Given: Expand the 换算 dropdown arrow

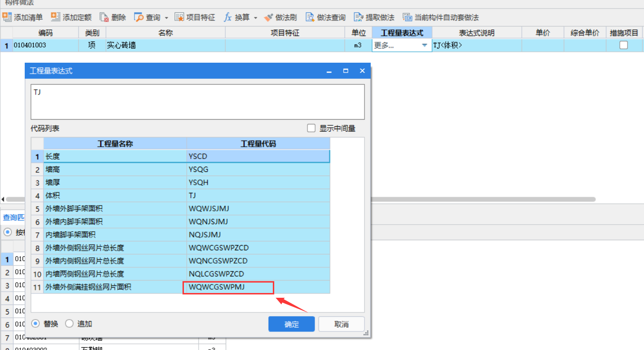Looking at the screenshot, I should 255,18.
